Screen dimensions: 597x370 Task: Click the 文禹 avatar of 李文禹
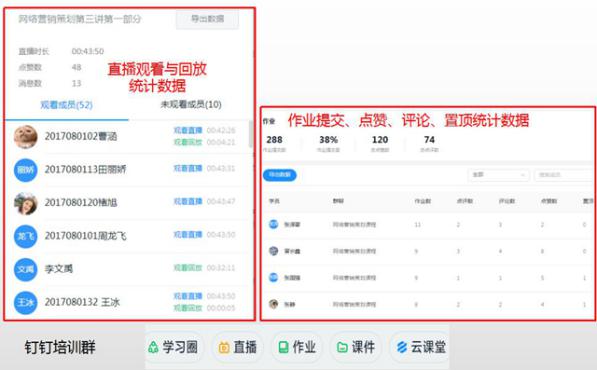[26, 269]
